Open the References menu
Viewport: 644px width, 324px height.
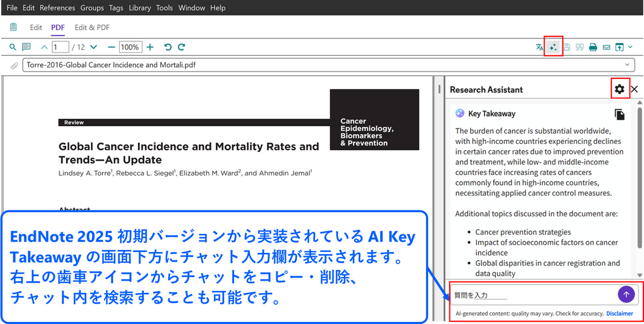click(x=57, y=8)
